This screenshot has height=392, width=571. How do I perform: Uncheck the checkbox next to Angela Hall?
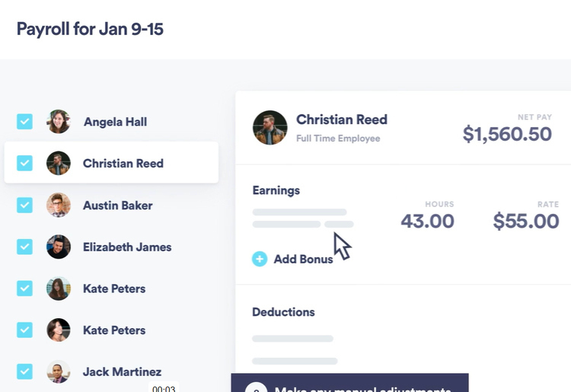[25, 122]
